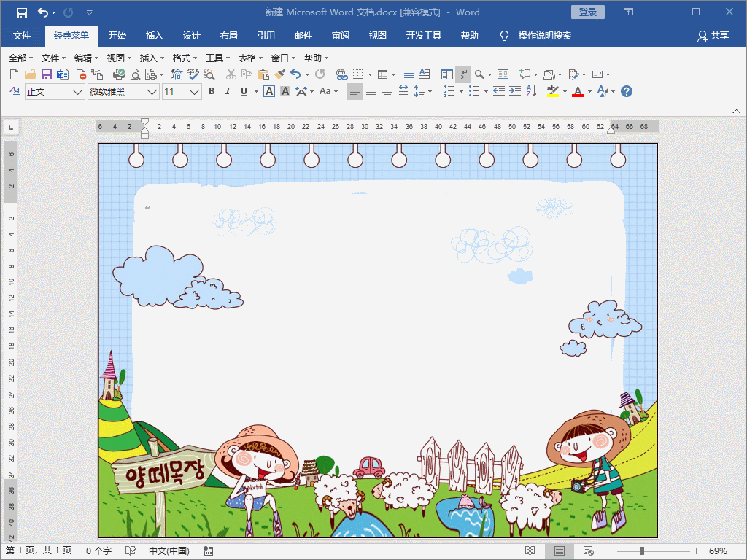Open the change case Aa dropdown

click(328, 91)
